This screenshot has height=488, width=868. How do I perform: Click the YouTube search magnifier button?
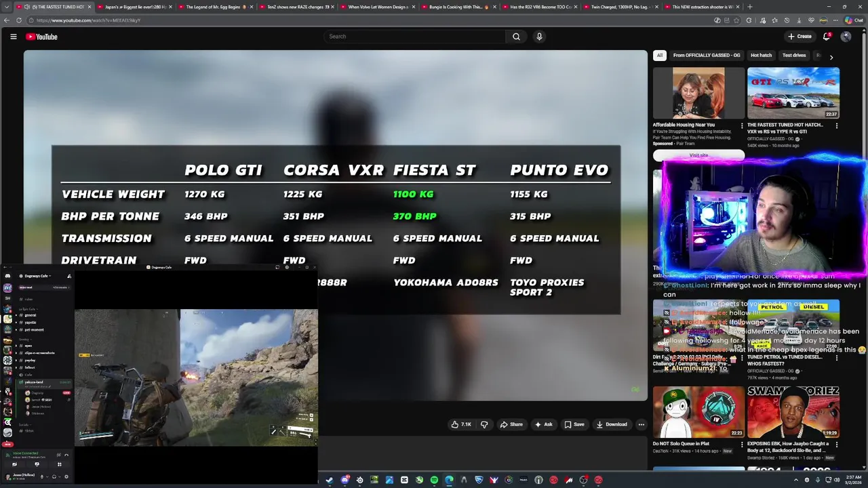[516, 37]
